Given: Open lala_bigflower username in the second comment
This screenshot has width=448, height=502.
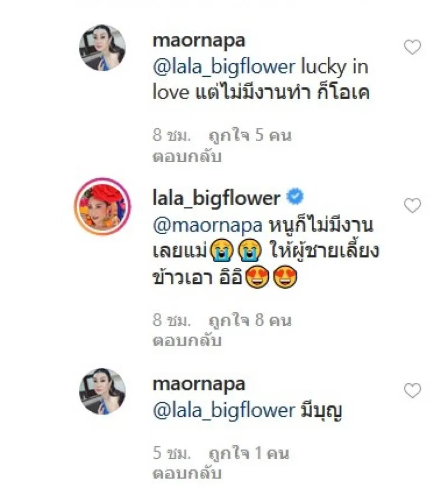Looking at the screenshot, I should (217, 198).
